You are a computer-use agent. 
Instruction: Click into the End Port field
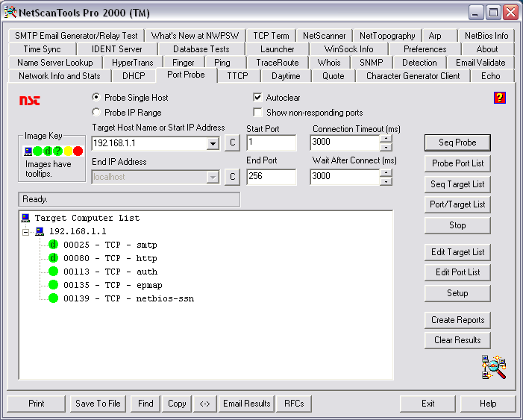point(271,177)
